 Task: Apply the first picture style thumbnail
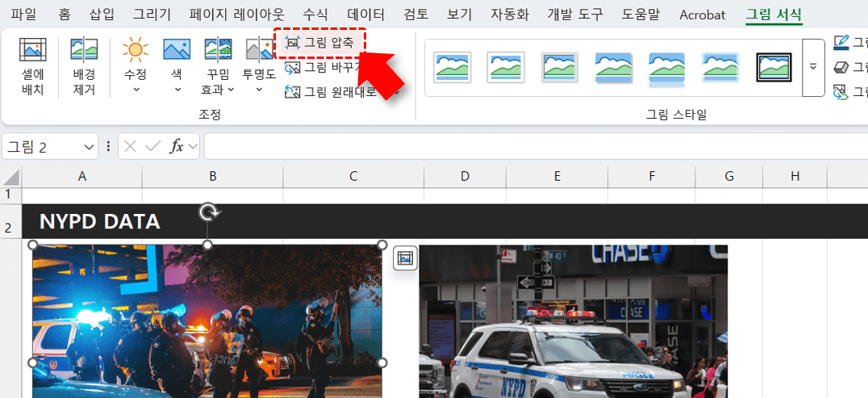453,67
